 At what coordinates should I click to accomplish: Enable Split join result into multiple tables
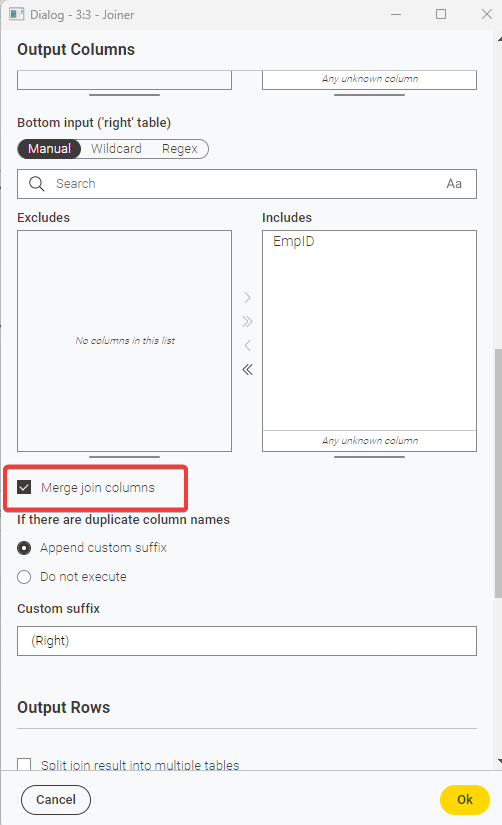tap(24, 764)
